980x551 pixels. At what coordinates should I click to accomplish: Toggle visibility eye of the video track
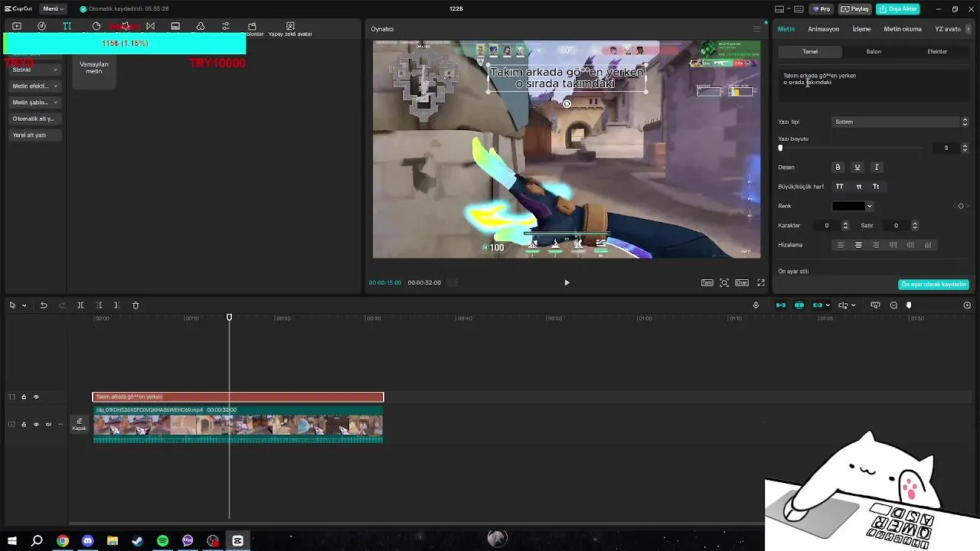36,425
